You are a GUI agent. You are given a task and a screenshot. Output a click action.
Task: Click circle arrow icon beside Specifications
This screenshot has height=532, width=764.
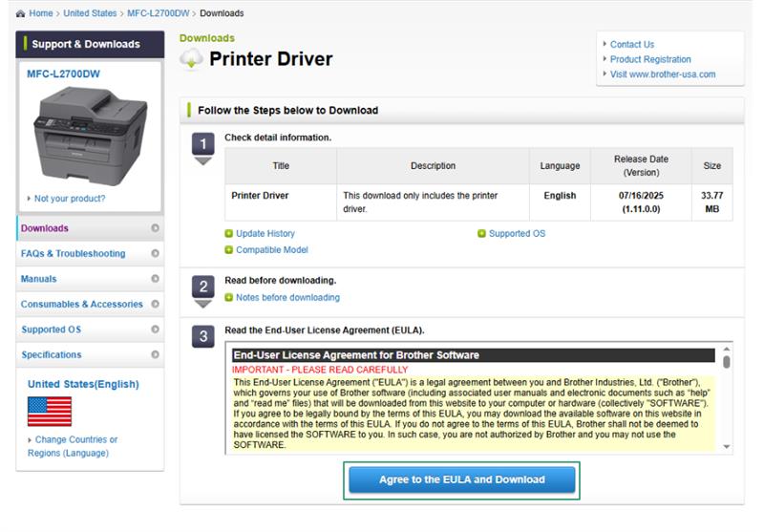155,354
